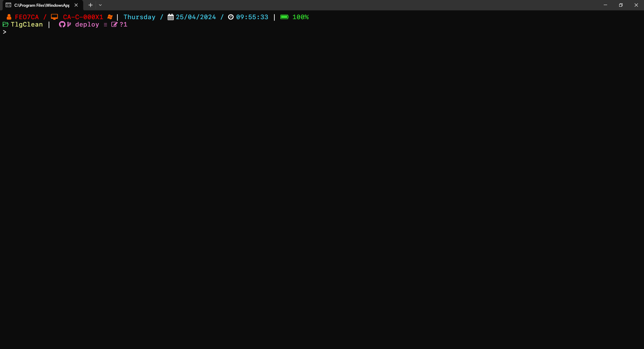
Task: Click the computer monitor icon in the prompt
Action: click(x=54, y=17)
